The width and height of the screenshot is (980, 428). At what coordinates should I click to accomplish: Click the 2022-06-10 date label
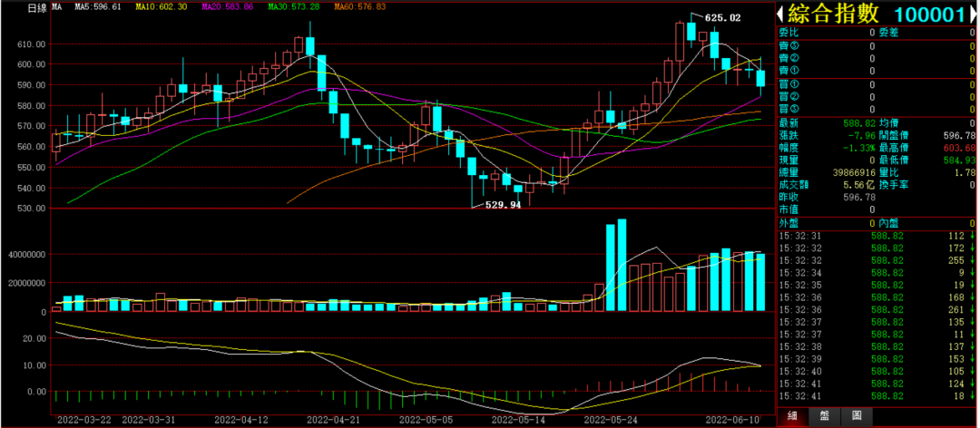click(732, 421)
